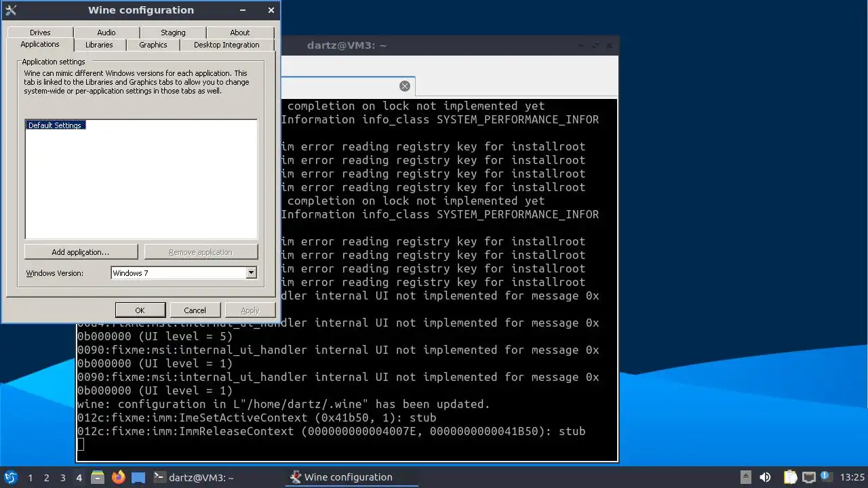The width and height of the screenshot is (868, 488).
Task: Open the Drives tab
Action: pos(40,33)
